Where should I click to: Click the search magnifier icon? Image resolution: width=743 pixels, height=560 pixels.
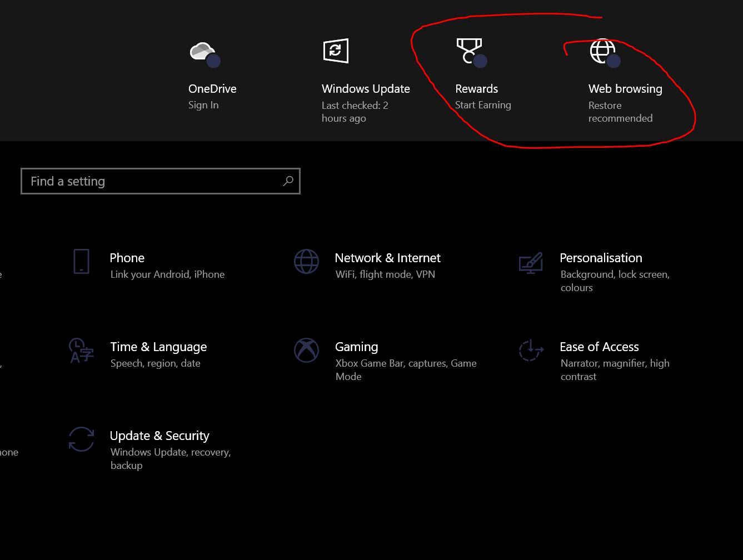click(288, 181)
